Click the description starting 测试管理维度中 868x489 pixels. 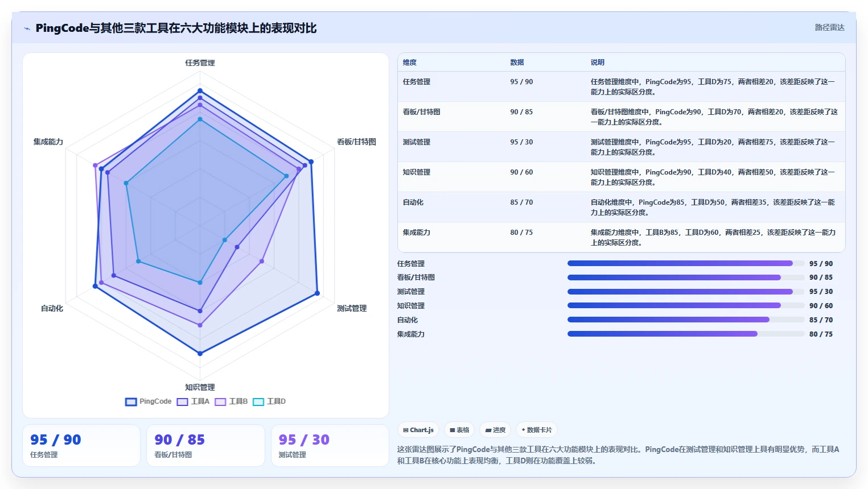coord(713,147)
